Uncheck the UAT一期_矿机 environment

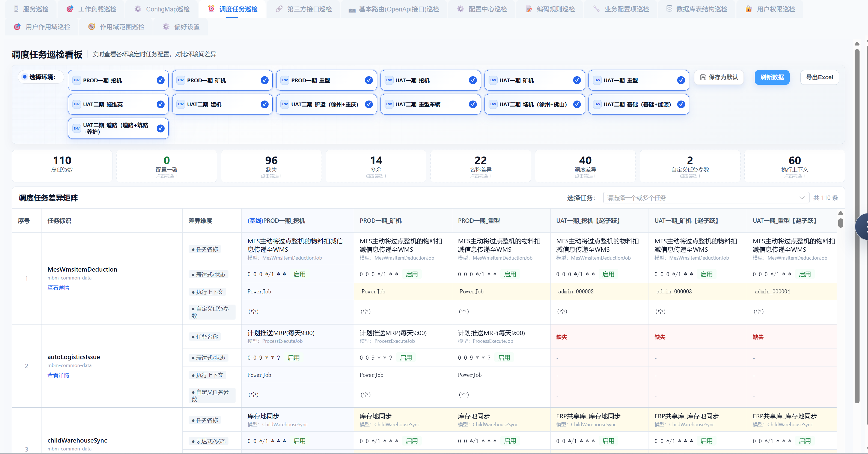pos(577,80)
